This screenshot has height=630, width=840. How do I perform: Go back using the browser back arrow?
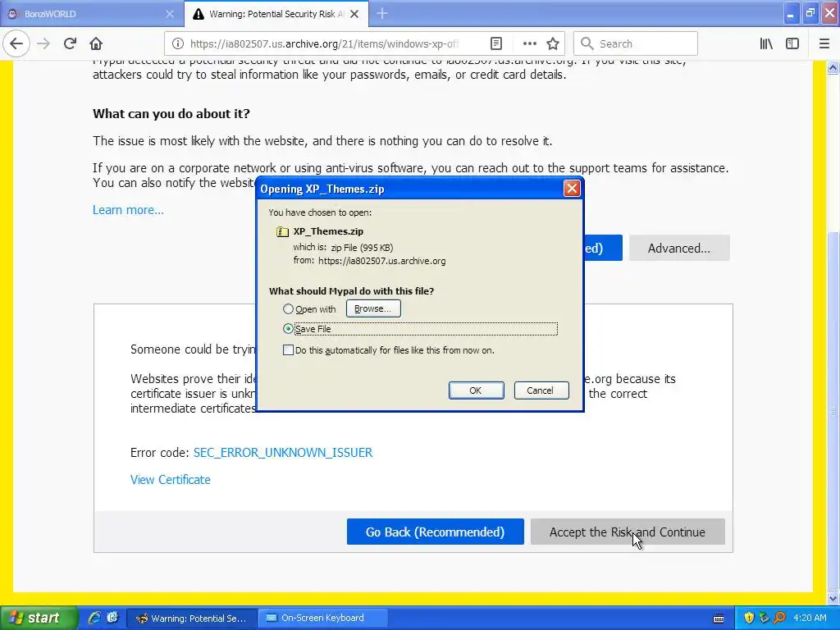click(x=16, y=43)
